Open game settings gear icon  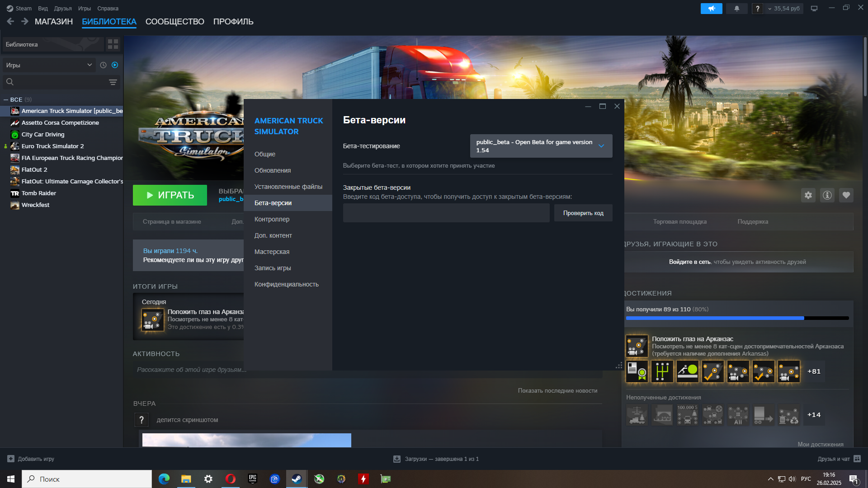tap(808, 195)
